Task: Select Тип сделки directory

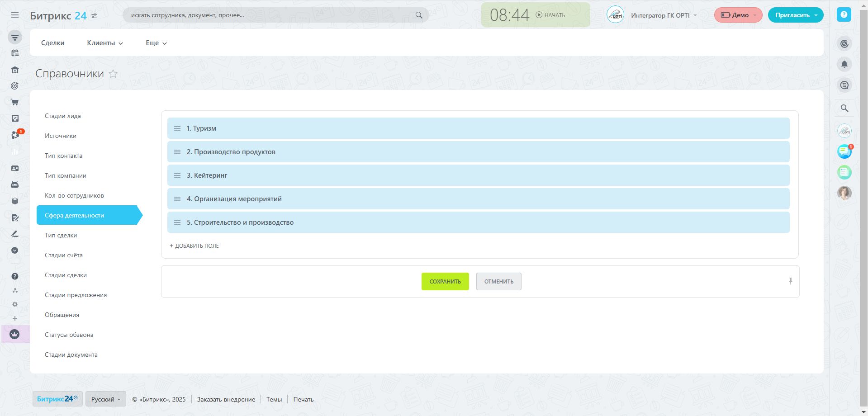Action: tap(61, 236)
